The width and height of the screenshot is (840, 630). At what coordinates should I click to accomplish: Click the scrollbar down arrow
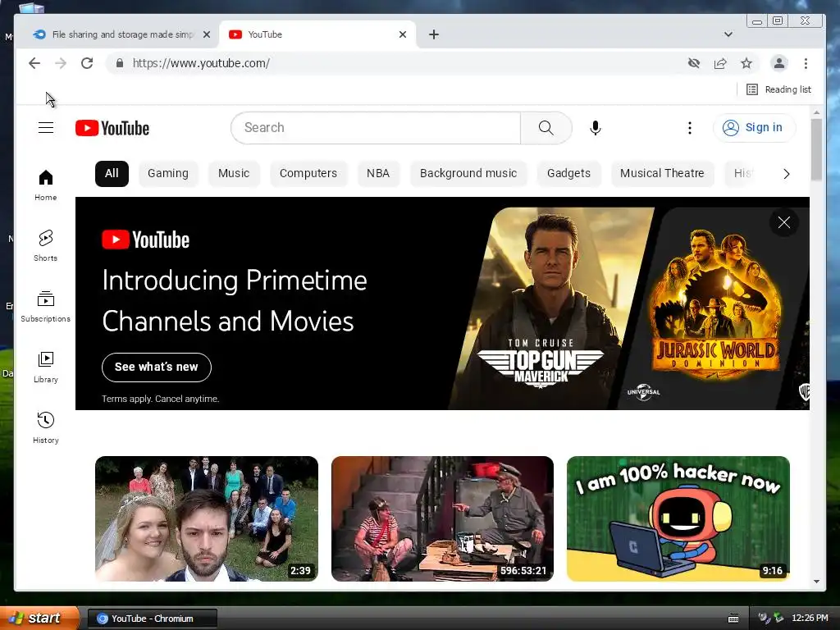click(816, 582)
